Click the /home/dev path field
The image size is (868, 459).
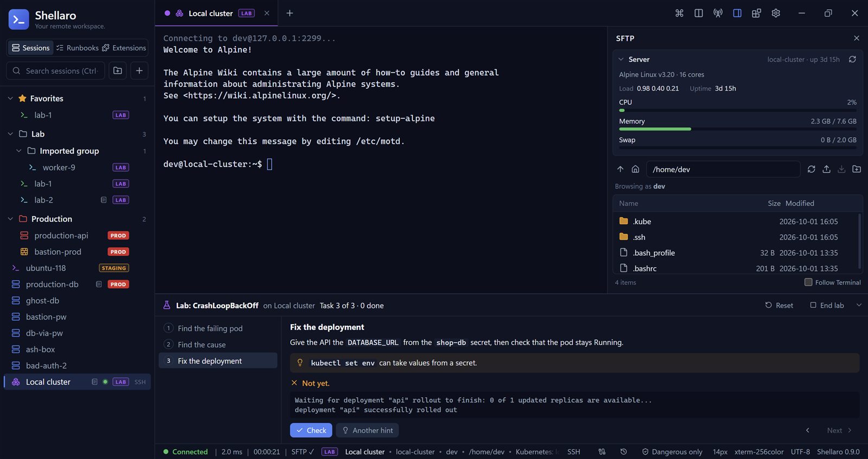pyautogui.click(x=723, y=169)
